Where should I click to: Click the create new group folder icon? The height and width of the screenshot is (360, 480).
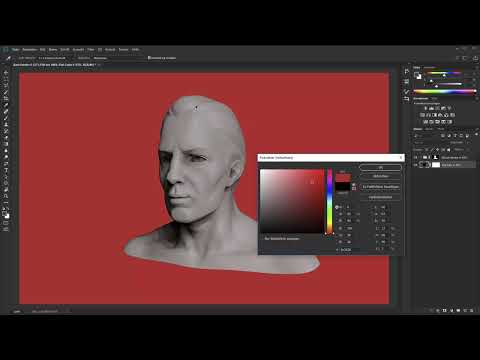458,310
